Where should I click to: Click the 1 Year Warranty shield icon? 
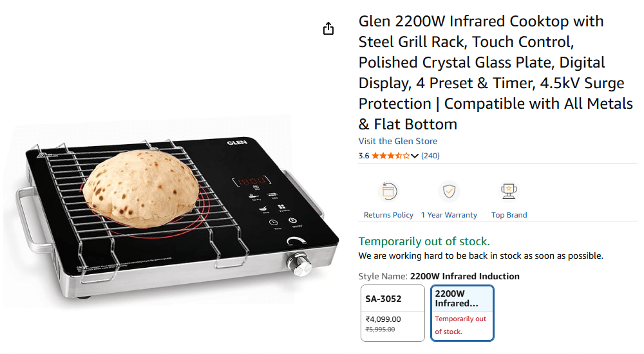pos(449,191)
